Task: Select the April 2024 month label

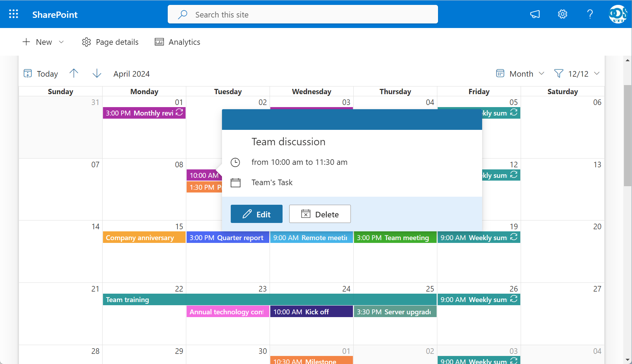Action: [x=132, y=73]
